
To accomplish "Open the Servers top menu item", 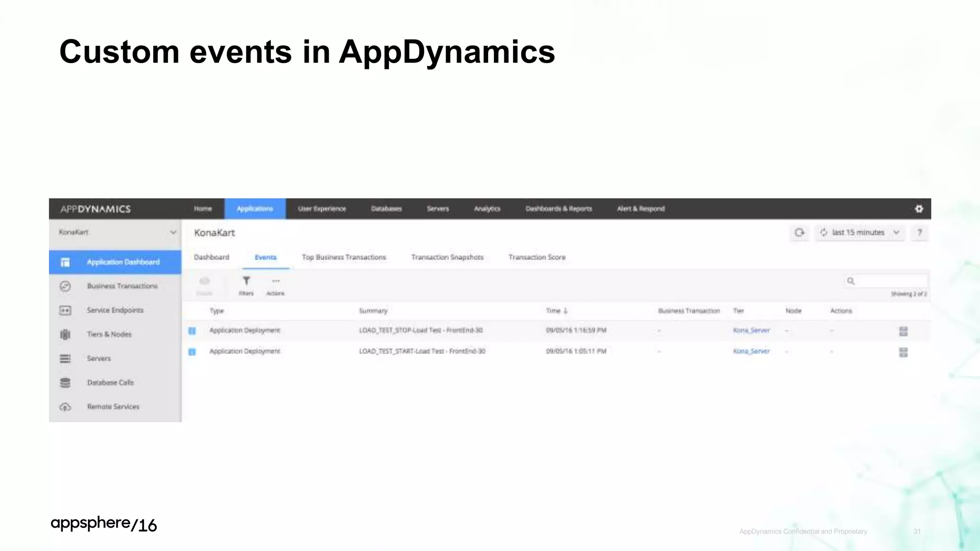I will coord(438,209).
